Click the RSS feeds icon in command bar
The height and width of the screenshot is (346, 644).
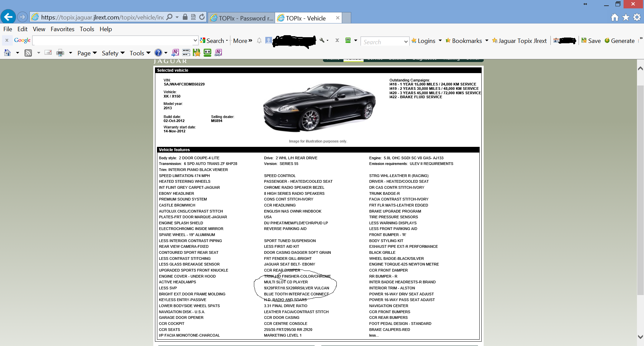click(28, 53)
